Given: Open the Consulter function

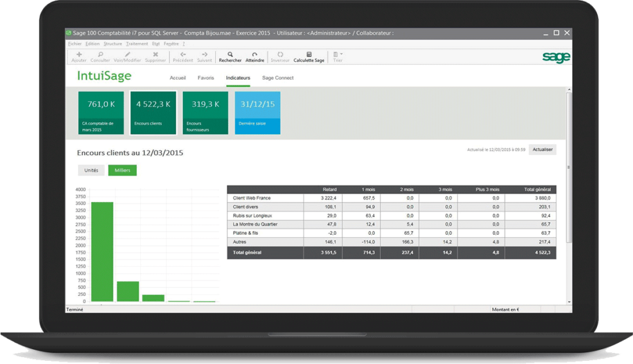Looking at the screenshot, I should [x=100, y=56].
